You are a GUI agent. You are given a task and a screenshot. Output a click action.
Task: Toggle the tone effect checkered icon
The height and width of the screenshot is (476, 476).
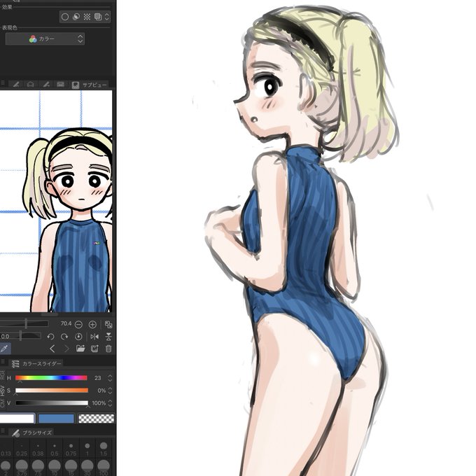87,17
